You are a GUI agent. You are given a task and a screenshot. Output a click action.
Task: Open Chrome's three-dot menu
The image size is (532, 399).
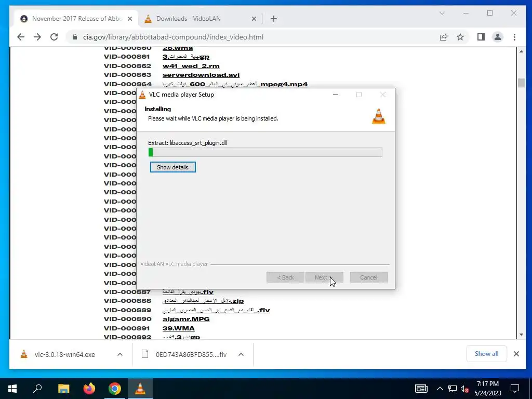coord(514,37)
